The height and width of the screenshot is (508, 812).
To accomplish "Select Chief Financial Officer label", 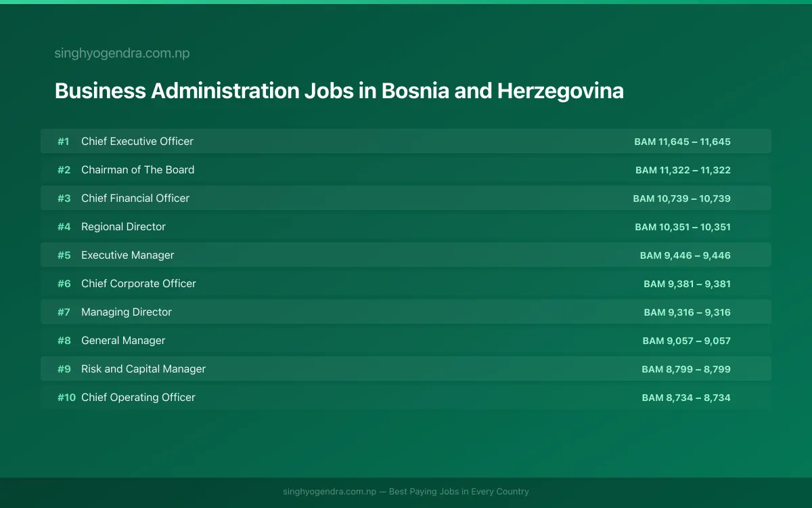I will coord(135,198).
